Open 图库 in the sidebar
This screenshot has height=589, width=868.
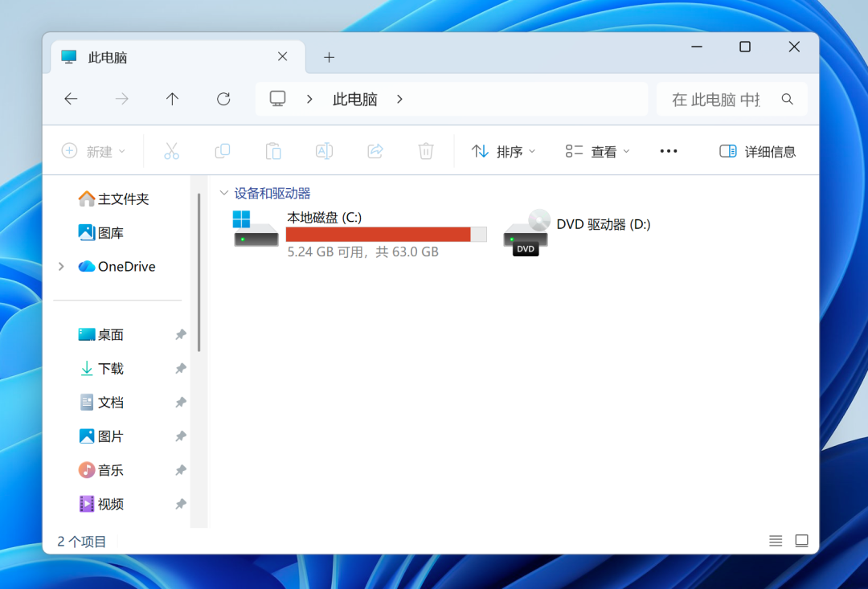click(100, 232)
